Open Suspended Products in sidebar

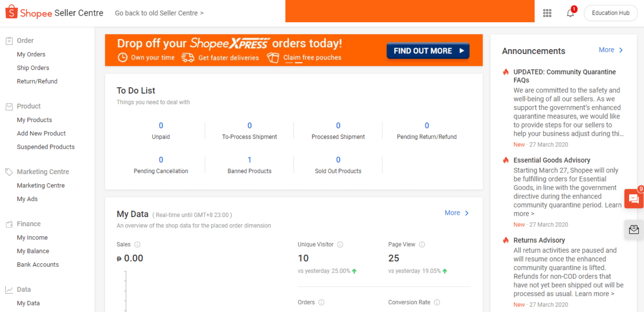click(x=46, y=147)
